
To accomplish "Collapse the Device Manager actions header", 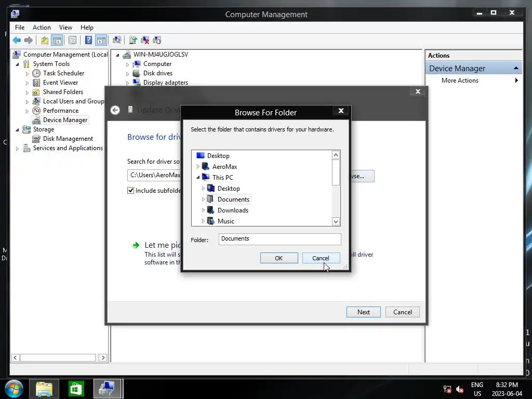I will 516,68.
